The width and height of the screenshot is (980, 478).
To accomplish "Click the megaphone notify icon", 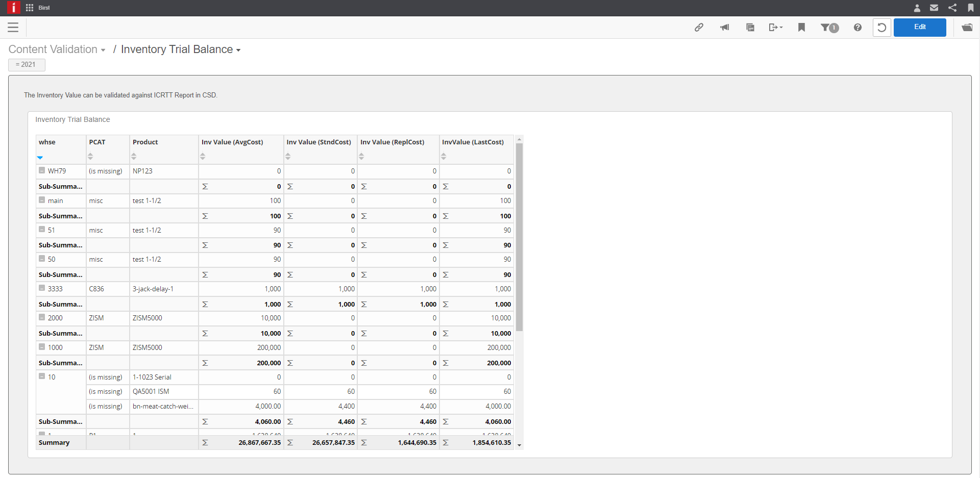I will [x=724, y=27].
